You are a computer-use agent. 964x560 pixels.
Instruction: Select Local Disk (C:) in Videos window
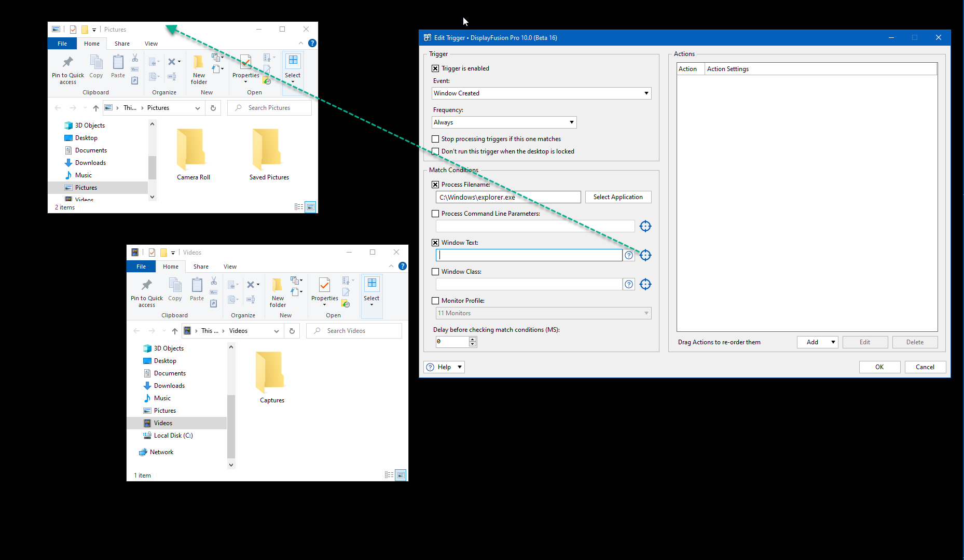[173, 436]
